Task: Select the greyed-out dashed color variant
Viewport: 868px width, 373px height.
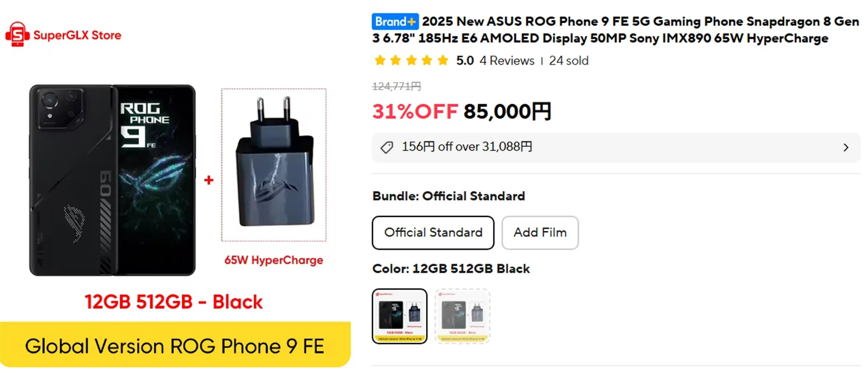Action: coord(462,316)
